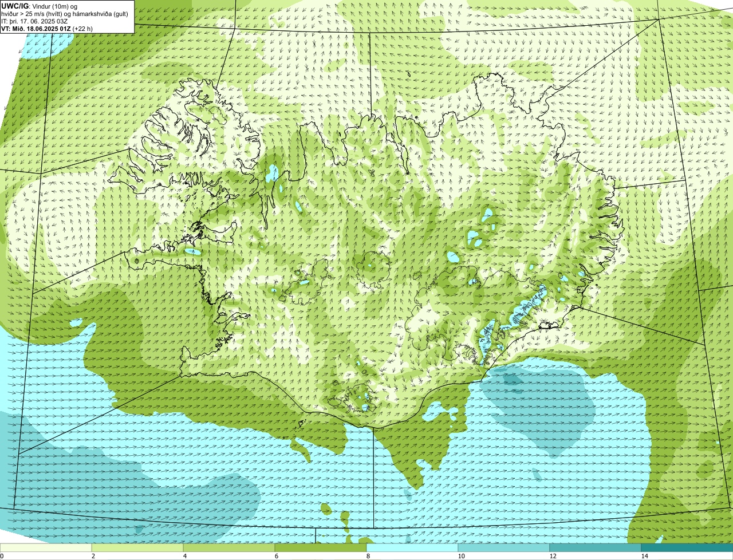
Task: Select the 6–8 green color scale segment
Action: (321, 547)
